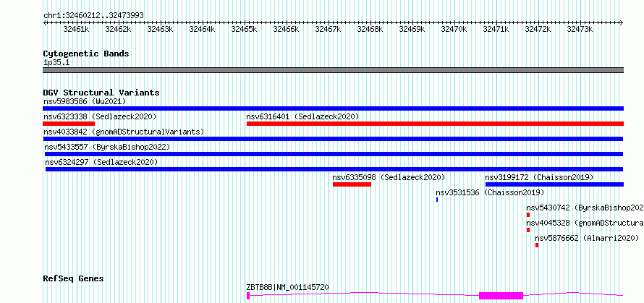Click the 32462k ruler tick label

click(118, 29)
